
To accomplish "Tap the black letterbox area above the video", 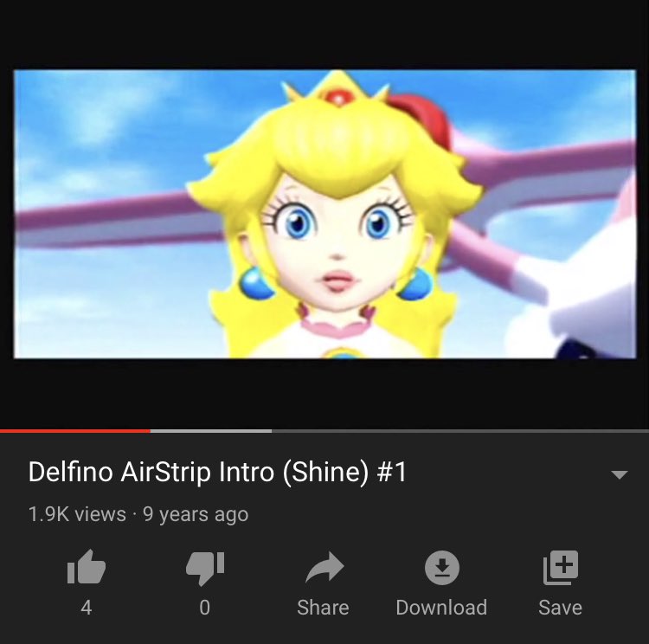I will pos(324,35).
